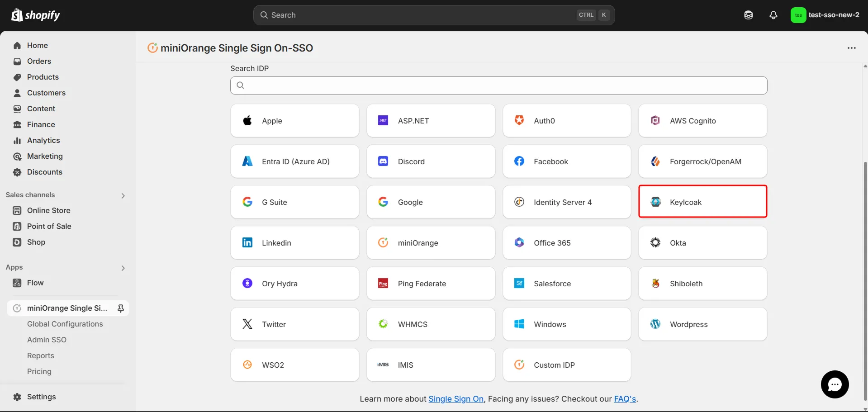Click the Twitter X icon

click(247, 324)
